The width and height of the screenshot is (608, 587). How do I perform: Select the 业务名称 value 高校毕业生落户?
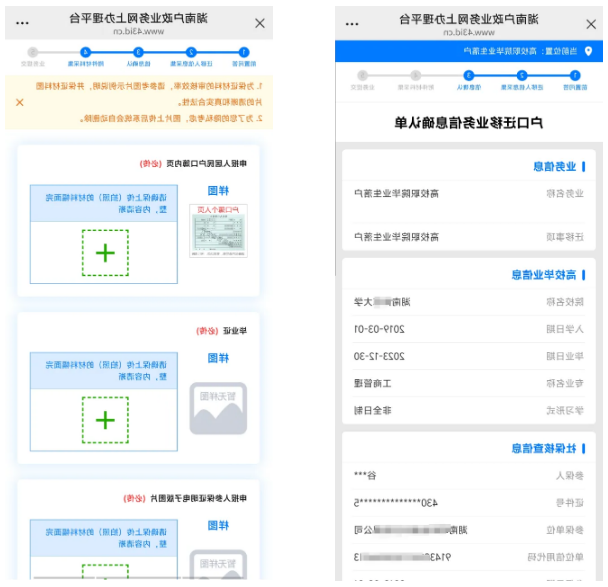(396, 193)
